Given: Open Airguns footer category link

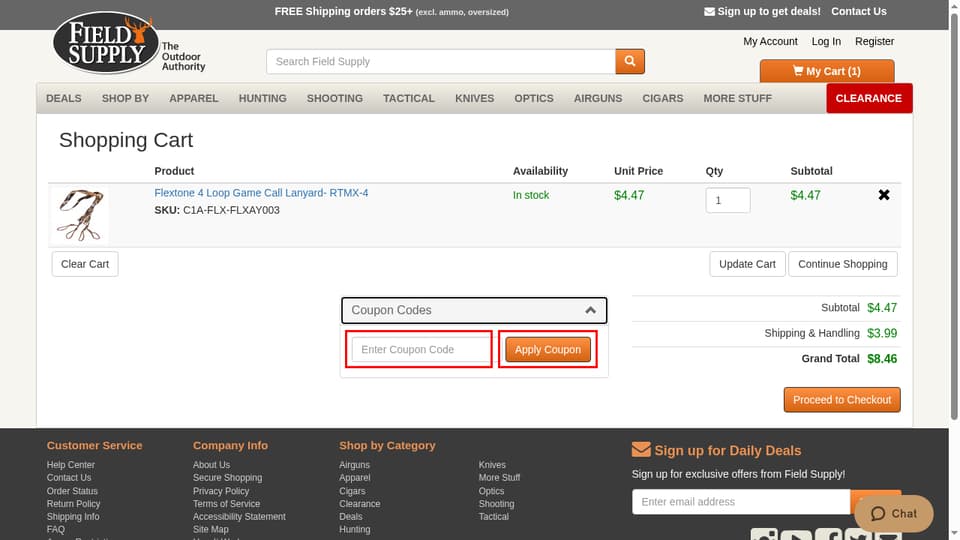Looking at the screenshot, I should pyautogui.click(x=354, y=465).
